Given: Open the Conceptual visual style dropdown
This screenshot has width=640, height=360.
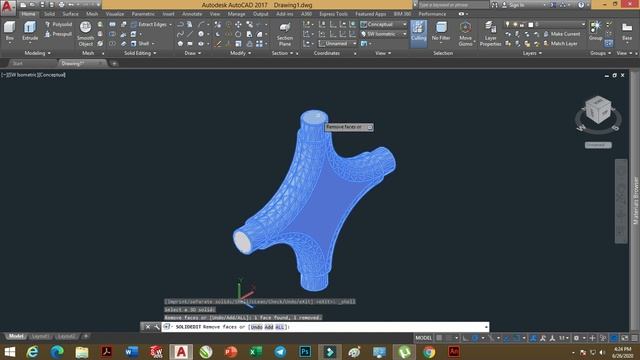Looking at the screenshot, I should click(x=384, y=24).
